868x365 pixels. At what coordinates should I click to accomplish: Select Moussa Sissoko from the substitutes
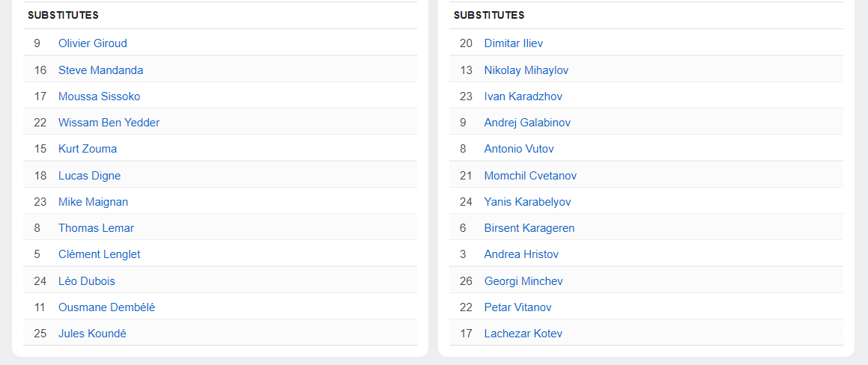[99, 96]
